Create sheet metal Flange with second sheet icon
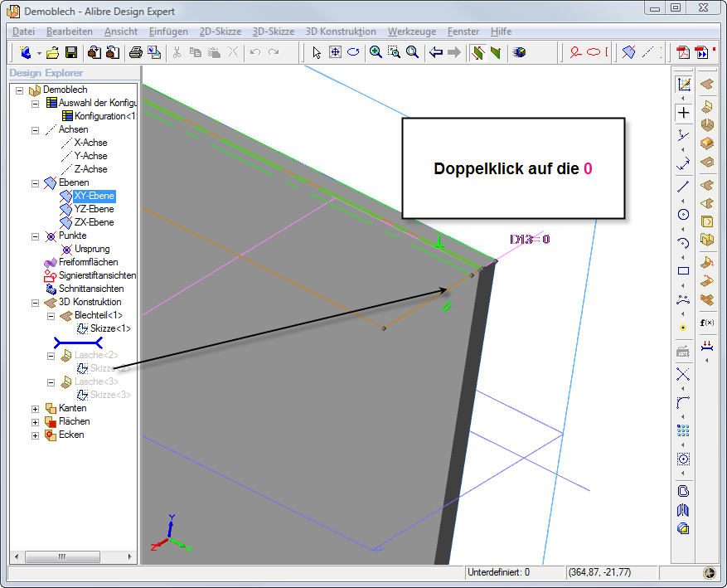Screen dimensions: 727x588 tap(706, 107)
